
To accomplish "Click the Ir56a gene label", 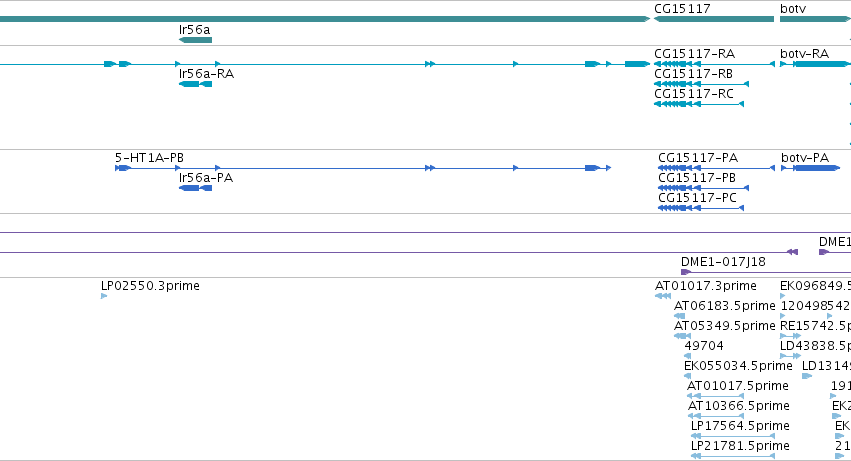I will 194,29.
